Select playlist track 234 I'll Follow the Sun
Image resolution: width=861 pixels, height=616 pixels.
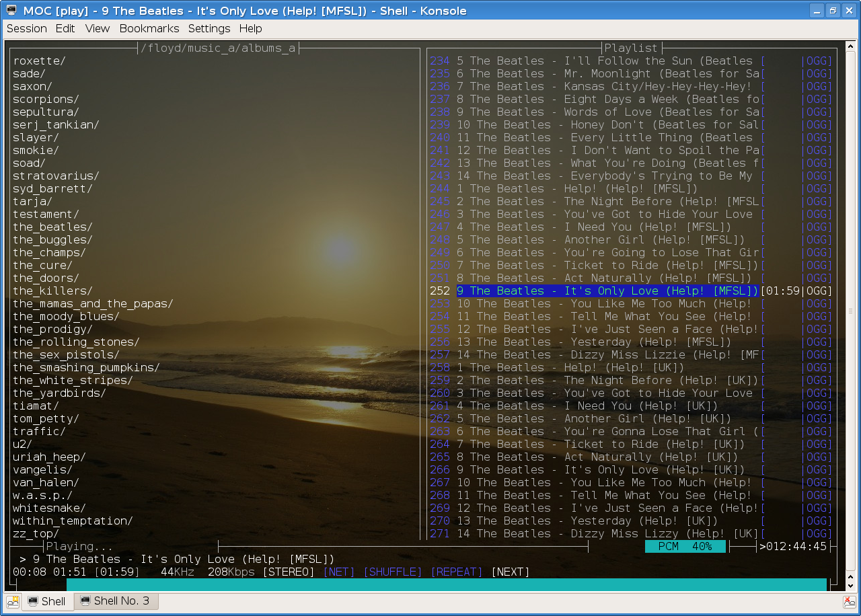(x=631, y=61)
